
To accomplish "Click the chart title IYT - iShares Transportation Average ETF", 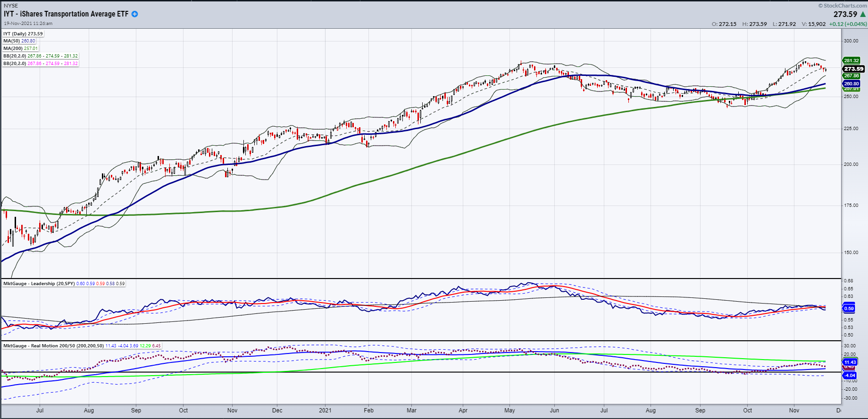I will coord(66,14).
